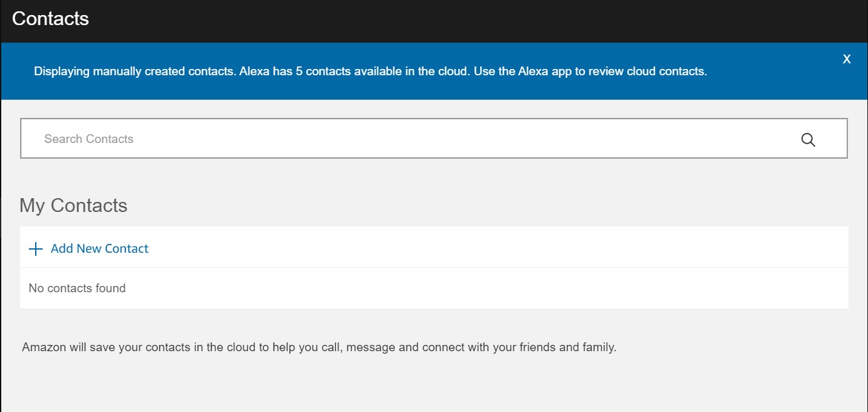Open the Add New Contact link
868x412 pixels.
99,249
